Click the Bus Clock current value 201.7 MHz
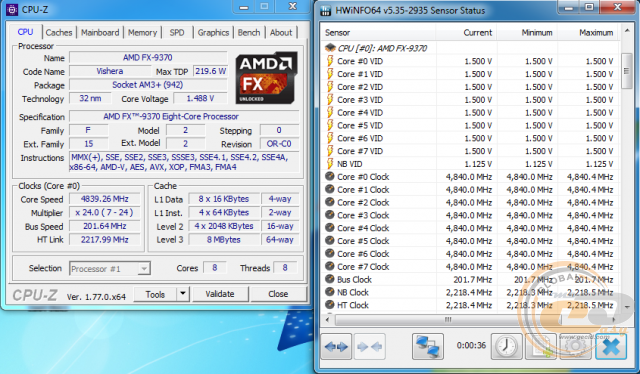 pos(473,279)
